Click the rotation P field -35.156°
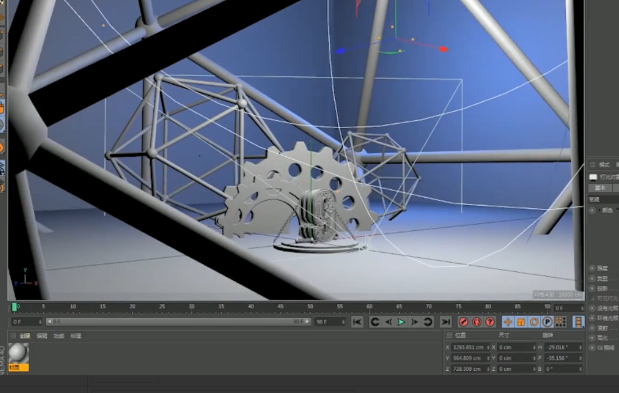The height and width of the screenshot is (393, 619). (563, 358)
